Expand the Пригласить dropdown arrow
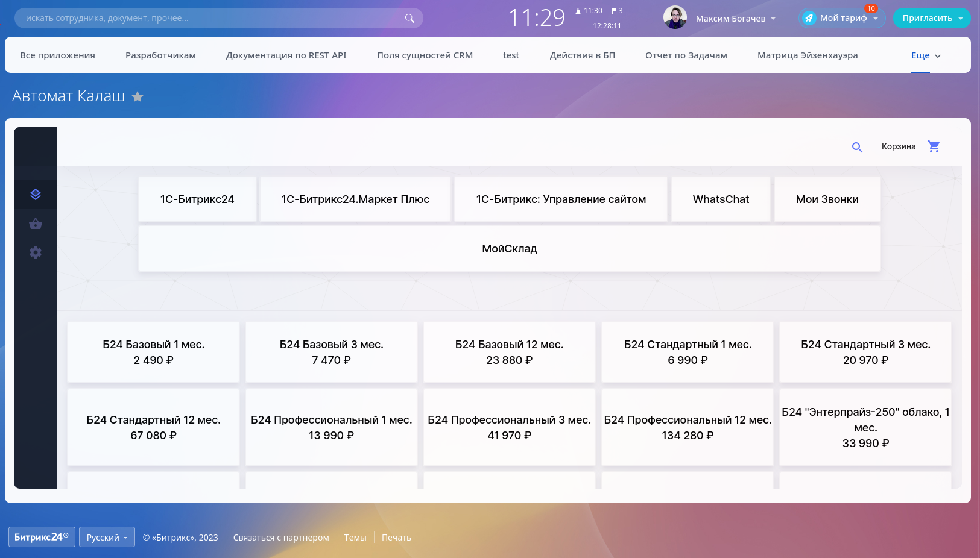This screenshot has width=980, height=558. [961, 19]
